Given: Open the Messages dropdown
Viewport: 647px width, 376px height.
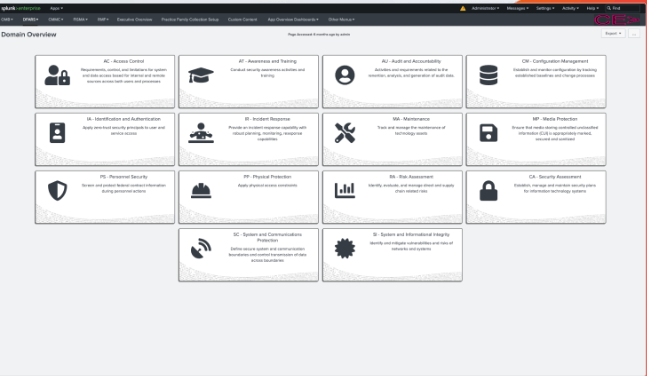Looking at the screenshot, I should tap(517, 8).
